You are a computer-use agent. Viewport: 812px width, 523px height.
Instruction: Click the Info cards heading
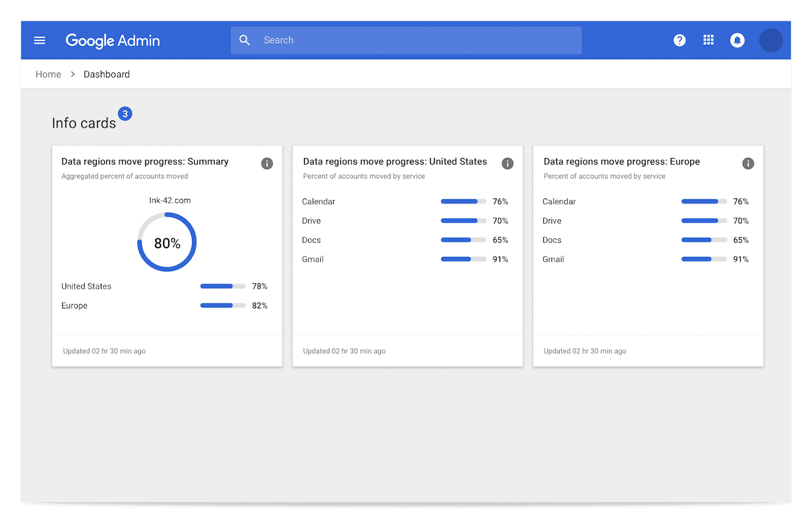click(84, 122)
